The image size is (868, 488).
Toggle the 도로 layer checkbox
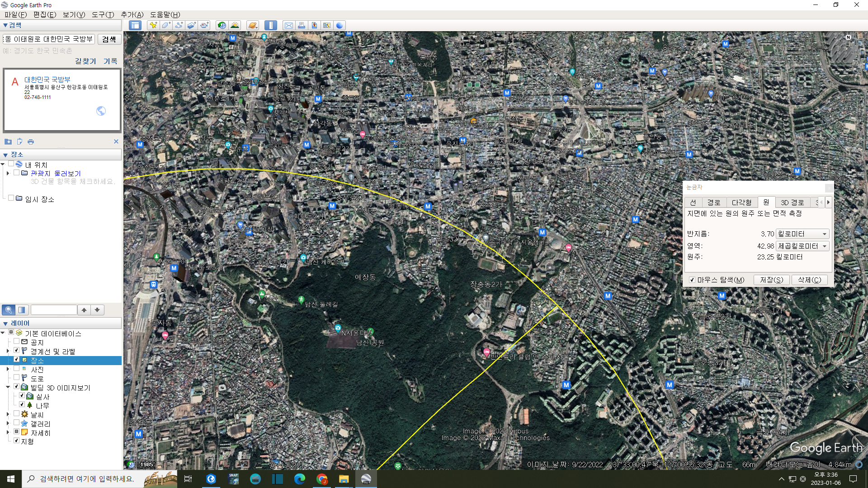click(x=17, y=378)
